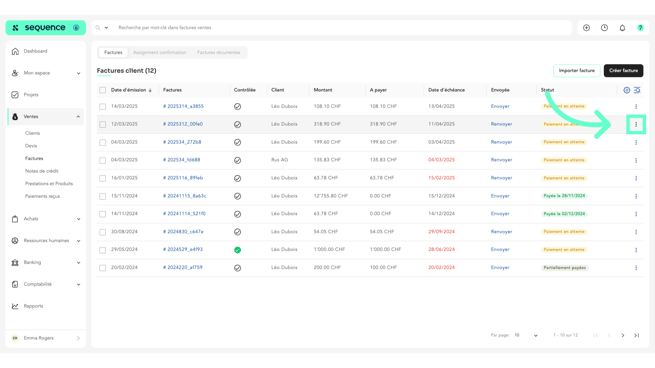The height and width of the screenshot is (368, 655).
Task: Select checkbox for invoice dated 14/03/2025
Action: 102,107
